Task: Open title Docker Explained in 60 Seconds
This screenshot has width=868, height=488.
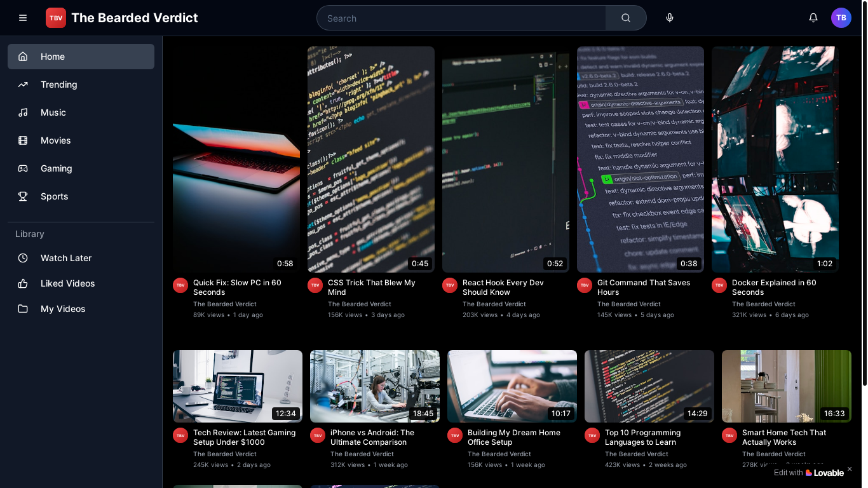Action: point(774,287)
